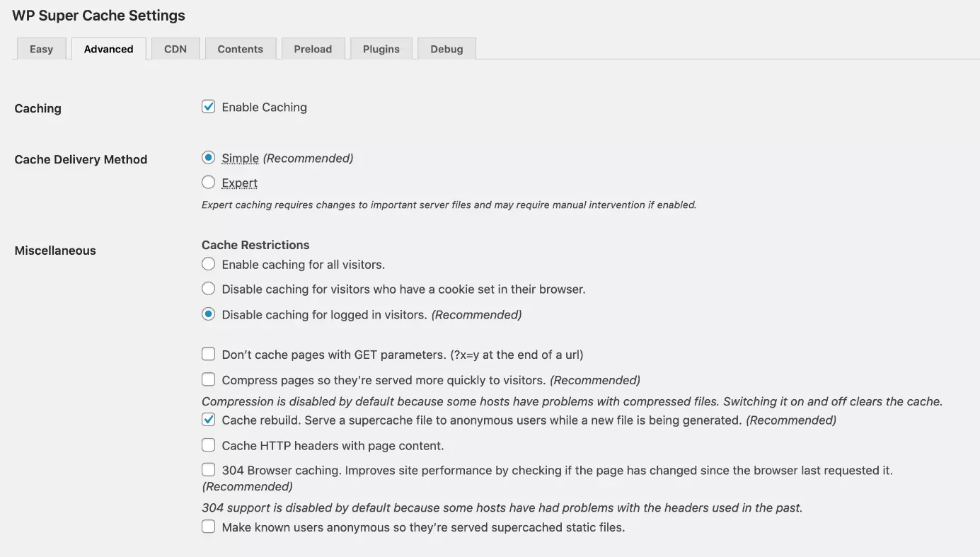980x557 pixels.
Task: Open the Debug tab
Action: click(446, 49)
